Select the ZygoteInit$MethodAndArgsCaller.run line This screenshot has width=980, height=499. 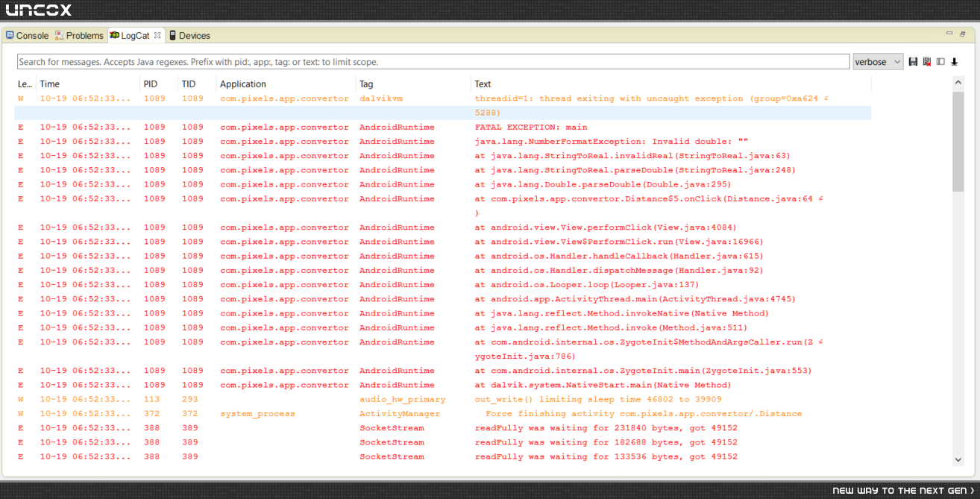[443, 349]
